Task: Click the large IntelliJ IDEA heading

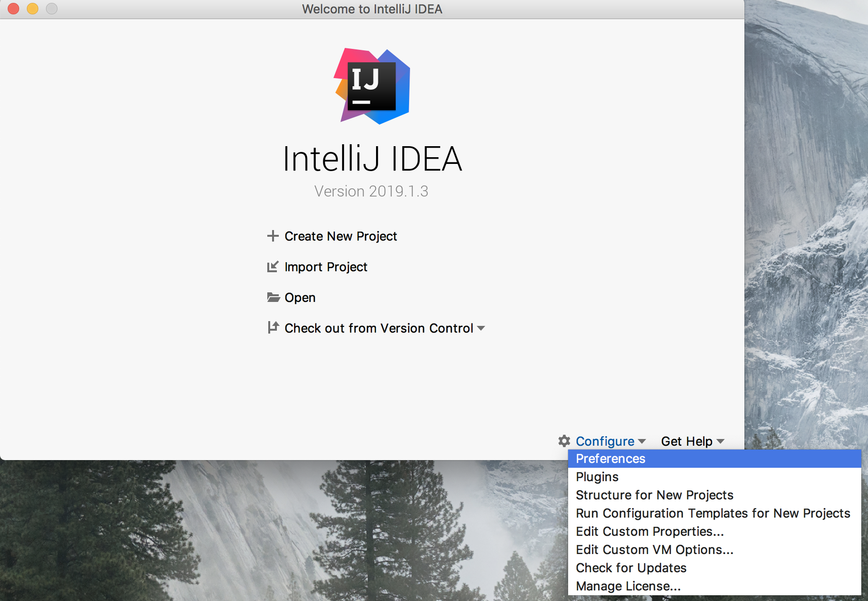Action: point(372,159)
